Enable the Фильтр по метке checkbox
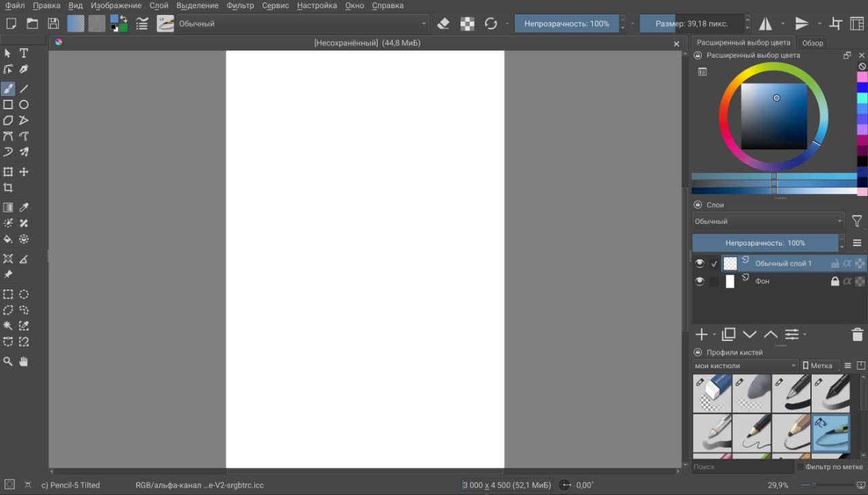Image resolution: width=868 pixels, height=495 pixels. (800, 467)
